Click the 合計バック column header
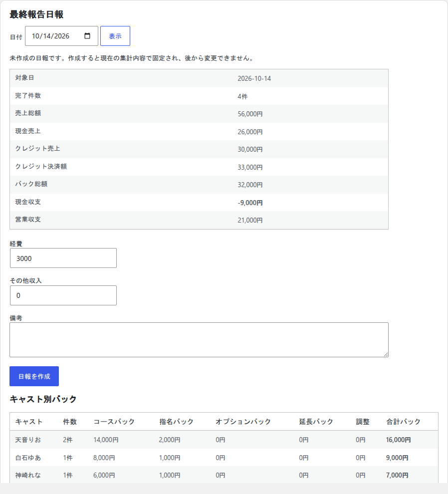Image resolution: width=448 pixels, height=494 pixels. point(403,422)
